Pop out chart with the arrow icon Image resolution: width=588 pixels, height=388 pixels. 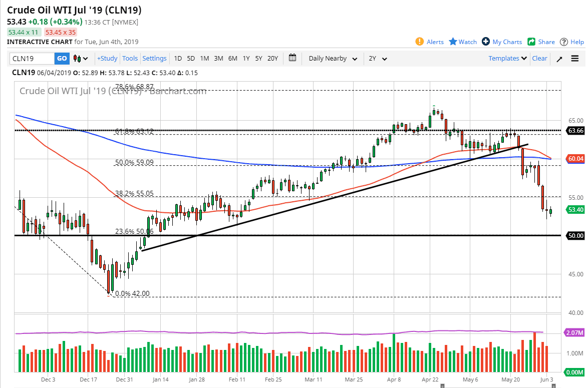click(x=559, y=59)
